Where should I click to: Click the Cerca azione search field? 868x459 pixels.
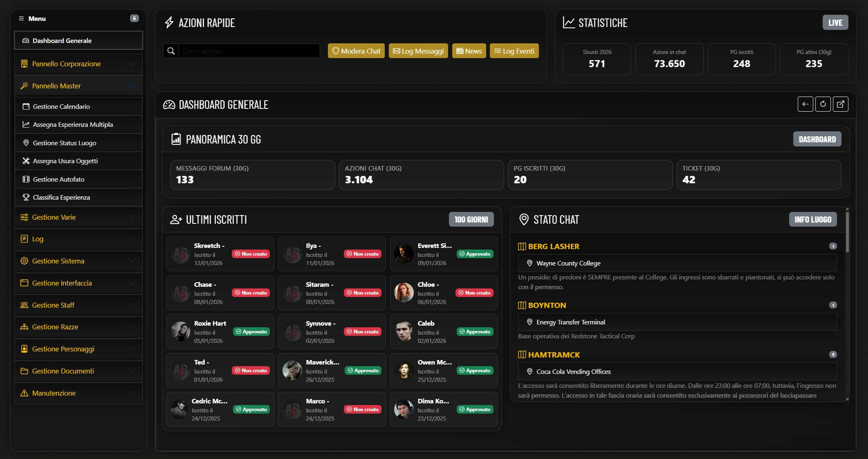click(249, 51)
